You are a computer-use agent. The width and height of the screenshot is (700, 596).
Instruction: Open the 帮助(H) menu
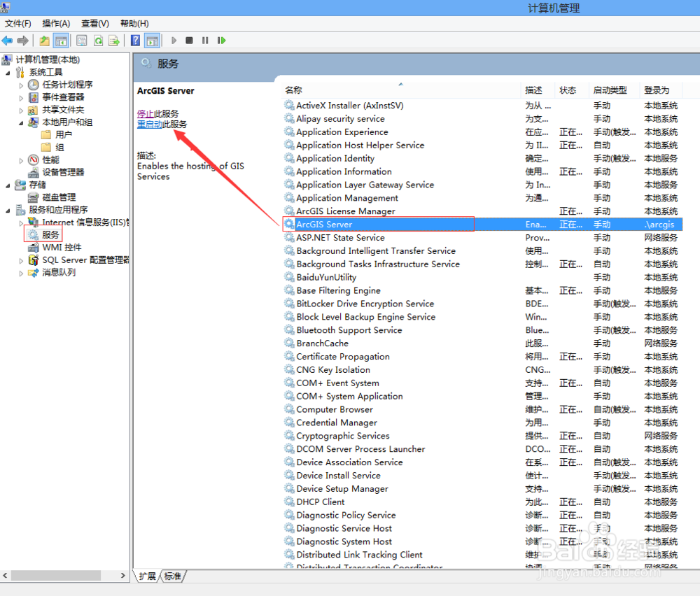click(x=134, y=24)
